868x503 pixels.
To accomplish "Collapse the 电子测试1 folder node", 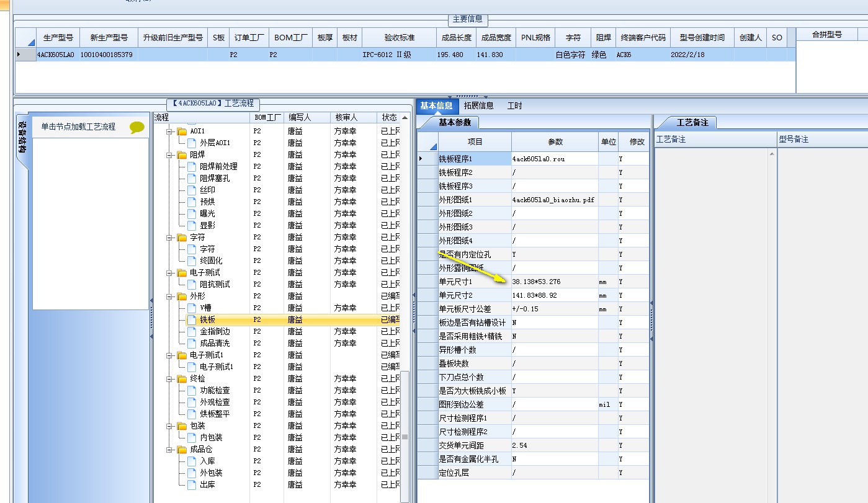I will pos(169,355).
